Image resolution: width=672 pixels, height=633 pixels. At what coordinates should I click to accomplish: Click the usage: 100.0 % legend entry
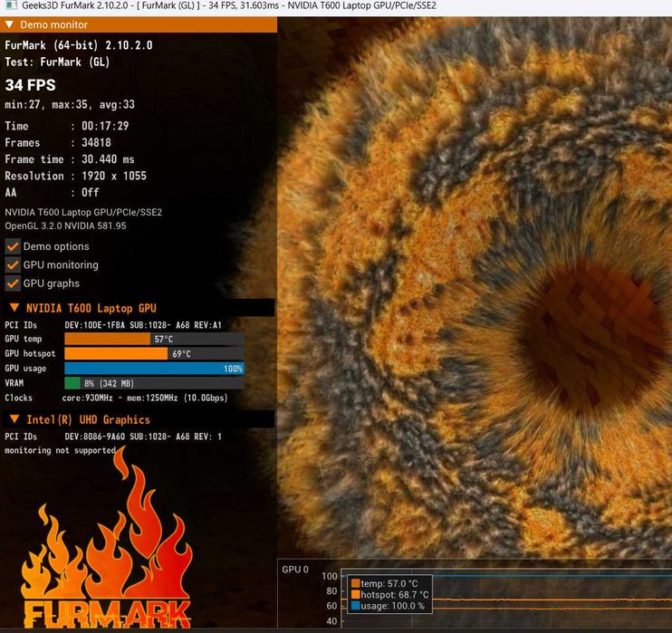tap(388, 606)
